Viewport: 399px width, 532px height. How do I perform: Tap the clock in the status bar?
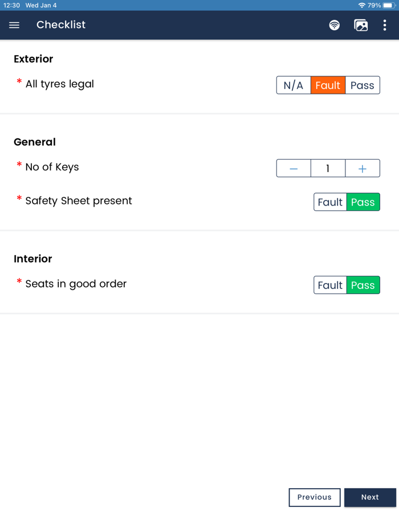click(x=9, y=5)
